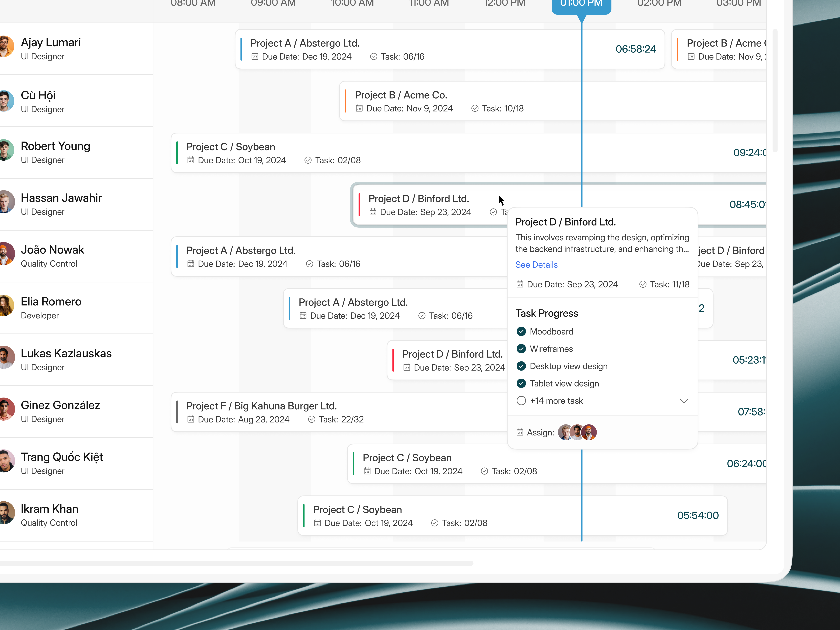The width and height of the screenshot is (840, 630).
Task: Check the +14 more task circle
Action: tap(521, 401)
